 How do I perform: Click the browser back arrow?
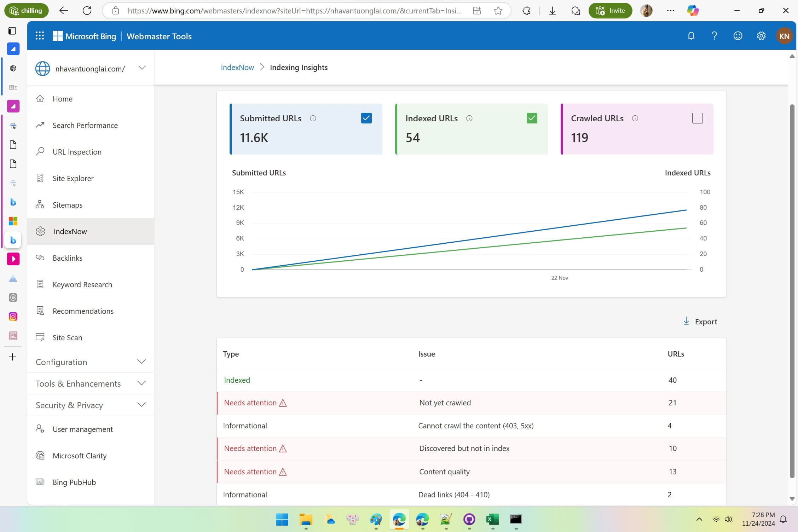(x=63, y=11)
